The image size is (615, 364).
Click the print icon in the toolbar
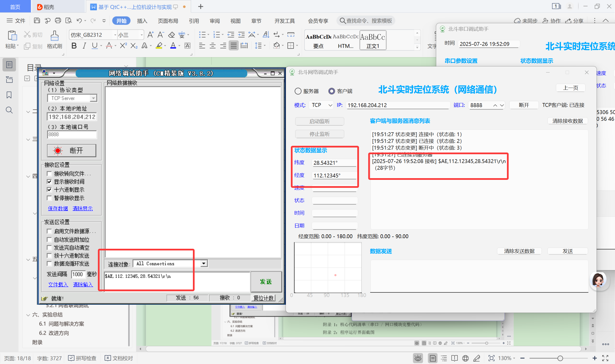pos(58,21)
